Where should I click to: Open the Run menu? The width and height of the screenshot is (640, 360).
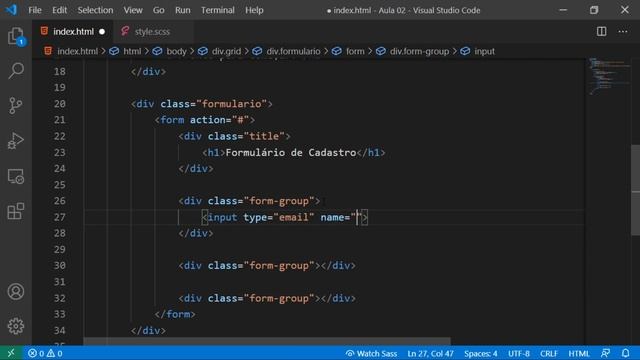tap(182, 10)
